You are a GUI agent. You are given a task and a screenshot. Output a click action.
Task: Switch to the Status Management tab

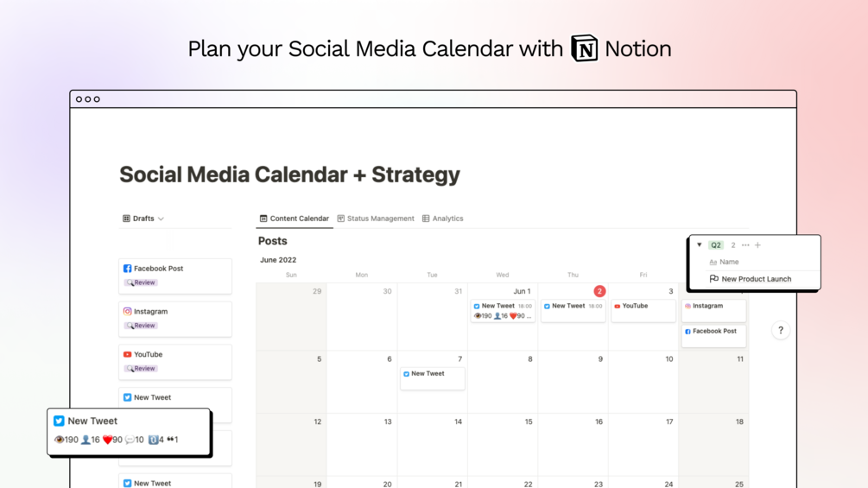tap(376, 219)
